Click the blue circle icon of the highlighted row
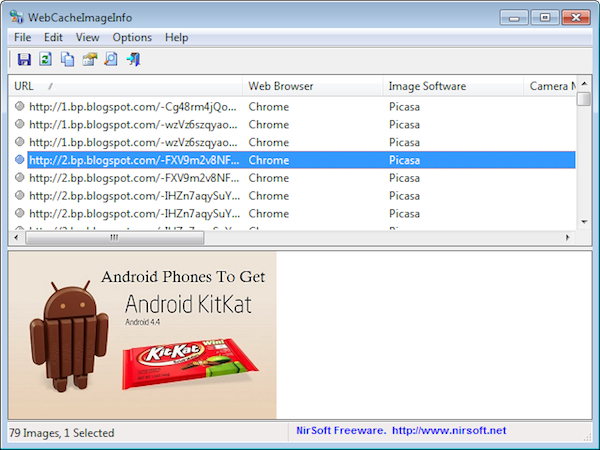 (x=20, y=160)
